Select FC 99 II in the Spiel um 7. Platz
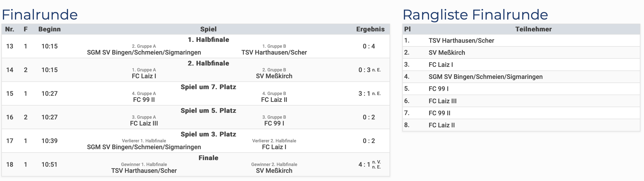The height and width of the screenshot is (181, 644). click(x=144, y=100)
